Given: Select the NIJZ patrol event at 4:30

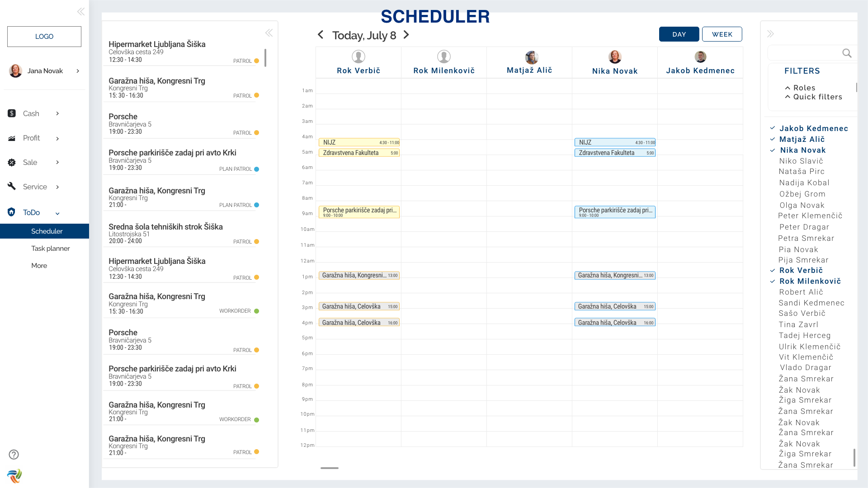Looking at the screenshot, I should [358, 142].
